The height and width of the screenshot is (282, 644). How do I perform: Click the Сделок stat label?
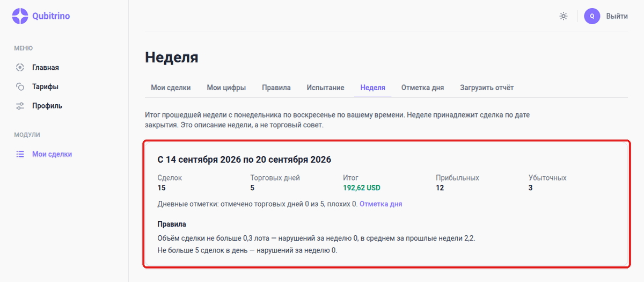tap(170, 178)
